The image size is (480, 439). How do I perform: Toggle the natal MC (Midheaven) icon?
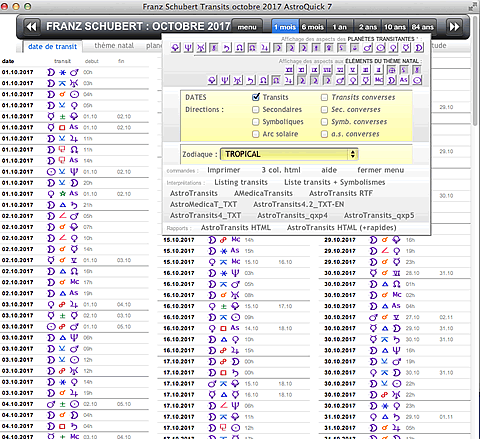coord(379,80)
